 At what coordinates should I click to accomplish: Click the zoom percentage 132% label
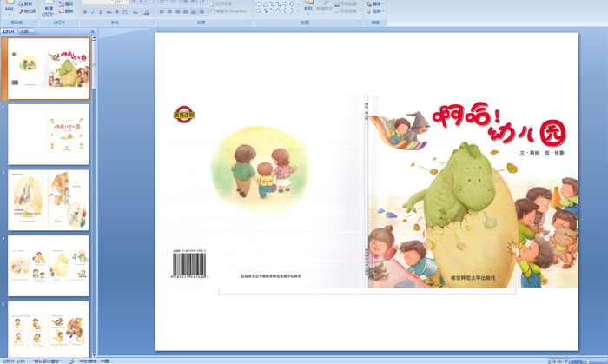[577, 361]
